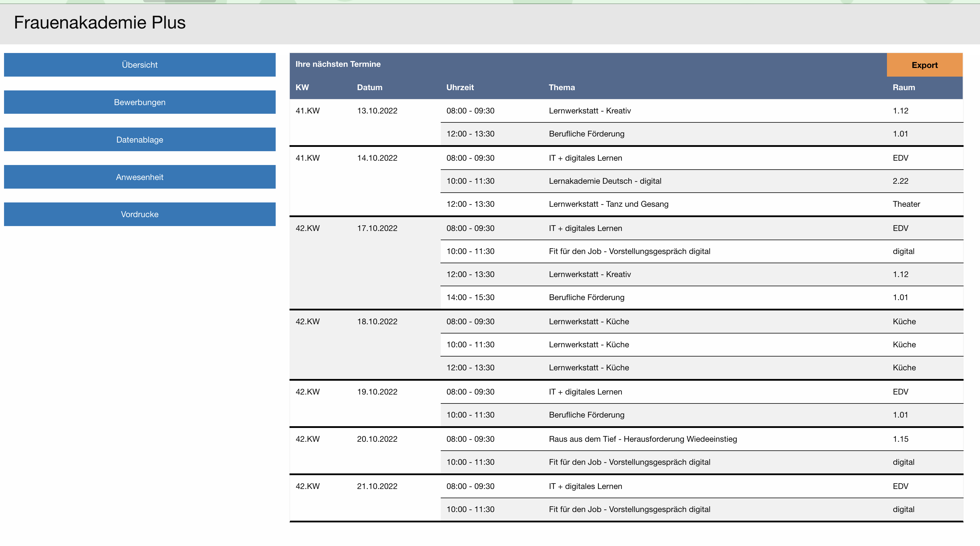The width and height of the screenshot is (980, 546).
Task: Click 'Berufliche Förderung' on 13.10.2022
Action: pyautogui.click(x=586, y=134)
